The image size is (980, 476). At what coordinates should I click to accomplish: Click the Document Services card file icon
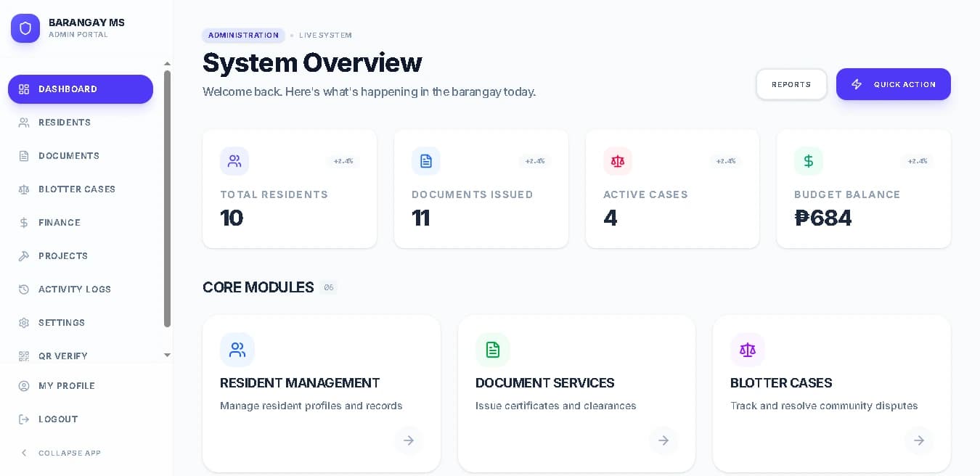tap(493, 350)
